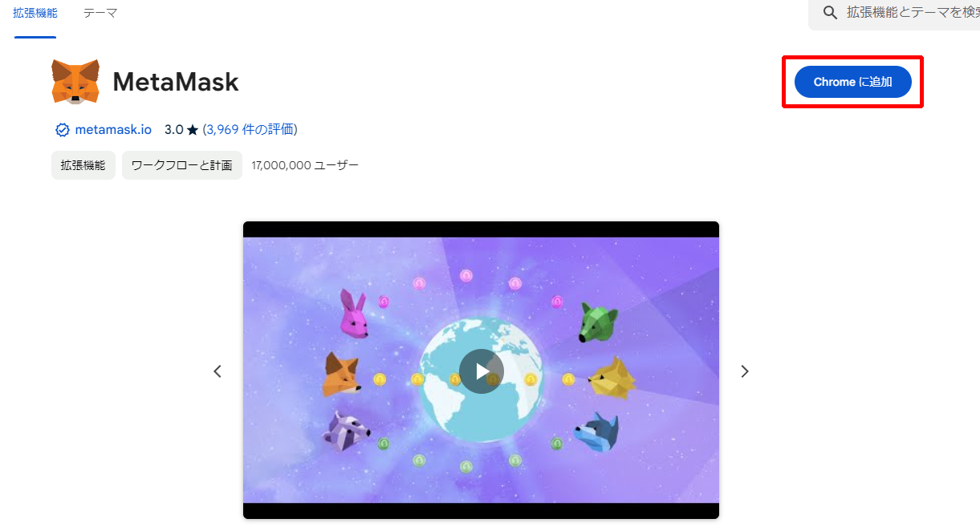The height and width of the screenshot is (531, 980).
Task: Open the metamask.io publisher link
Action: tap(113, 129)
